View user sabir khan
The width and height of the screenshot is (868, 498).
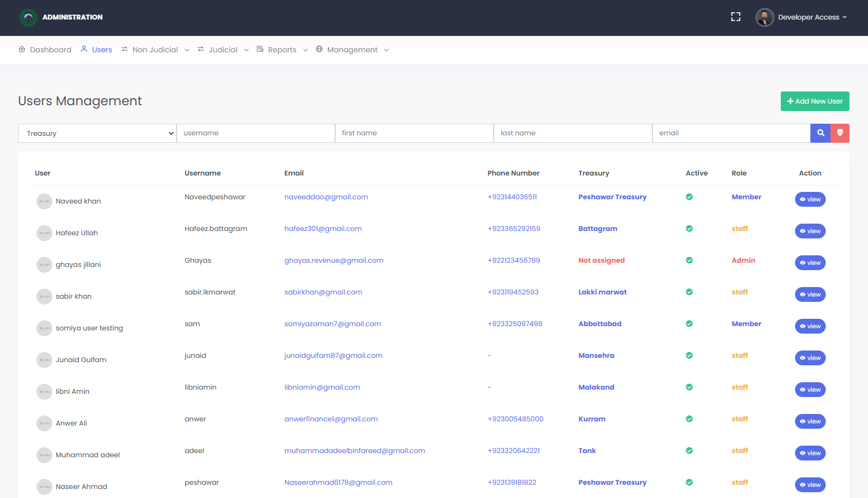810,294
